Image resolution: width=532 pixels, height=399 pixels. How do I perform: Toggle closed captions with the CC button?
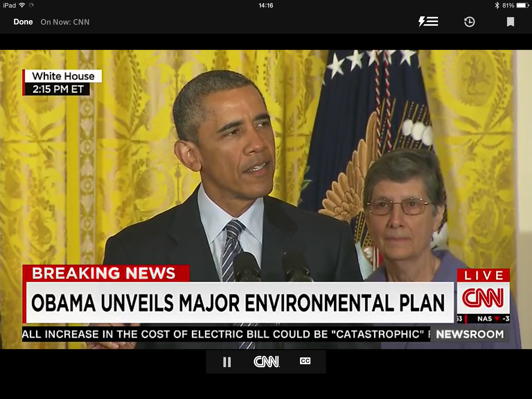(305, 361)
